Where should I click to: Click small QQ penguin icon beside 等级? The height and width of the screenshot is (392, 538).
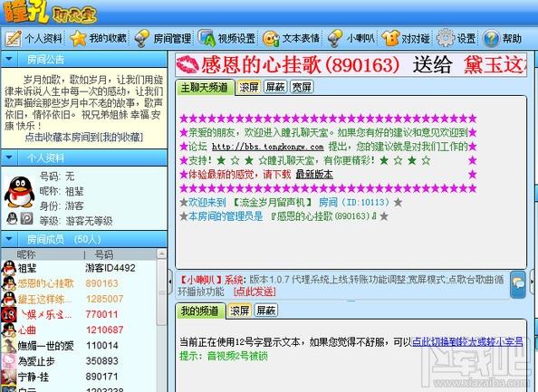(12, 218)
